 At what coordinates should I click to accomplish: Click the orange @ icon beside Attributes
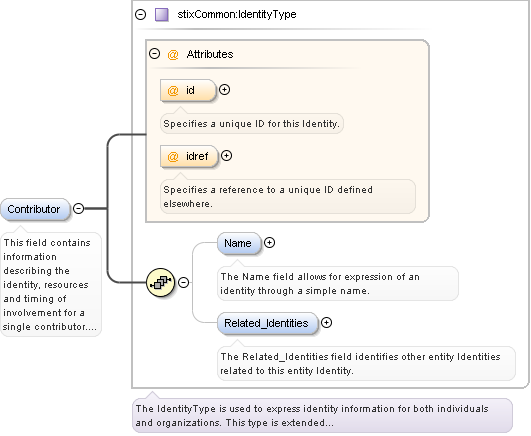click(173, 54)
